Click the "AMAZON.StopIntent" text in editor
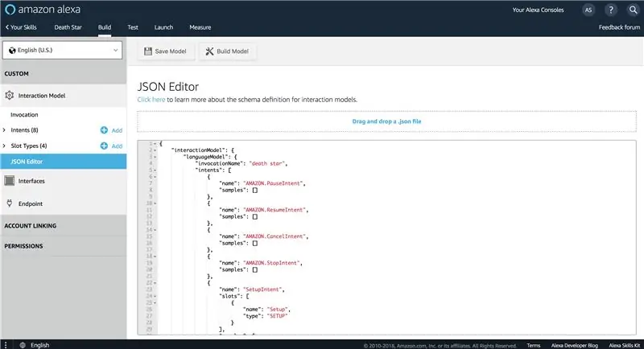This screenshot has width=644, height=349. 272,263
